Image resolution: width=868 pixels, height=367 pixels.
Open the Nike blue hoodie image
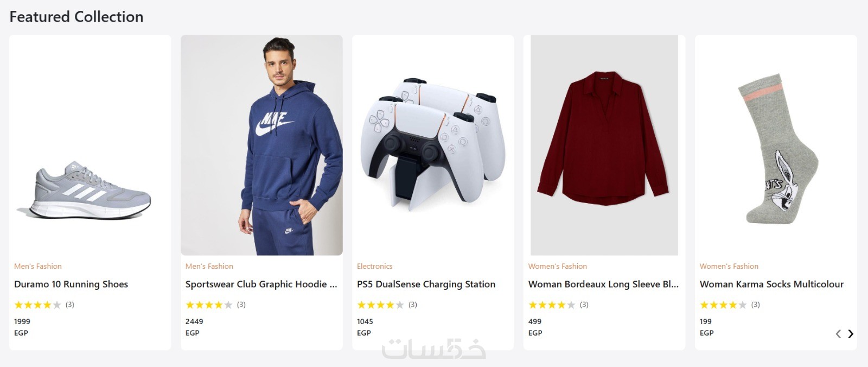(x=261, y=145)
